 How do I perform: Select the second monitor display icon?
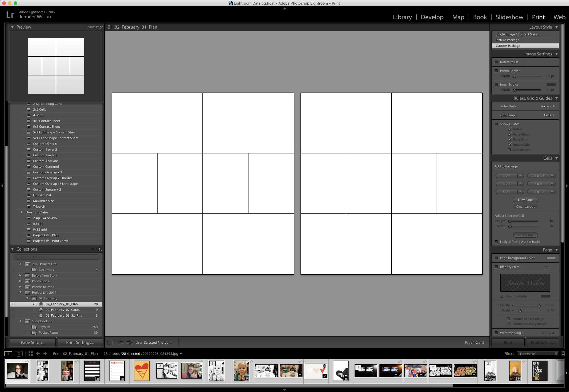19,353
